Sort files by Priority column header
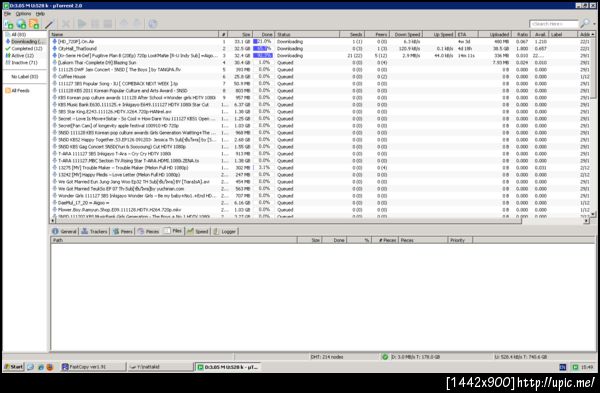The image size is (600, 393). (x=460, y=240)
